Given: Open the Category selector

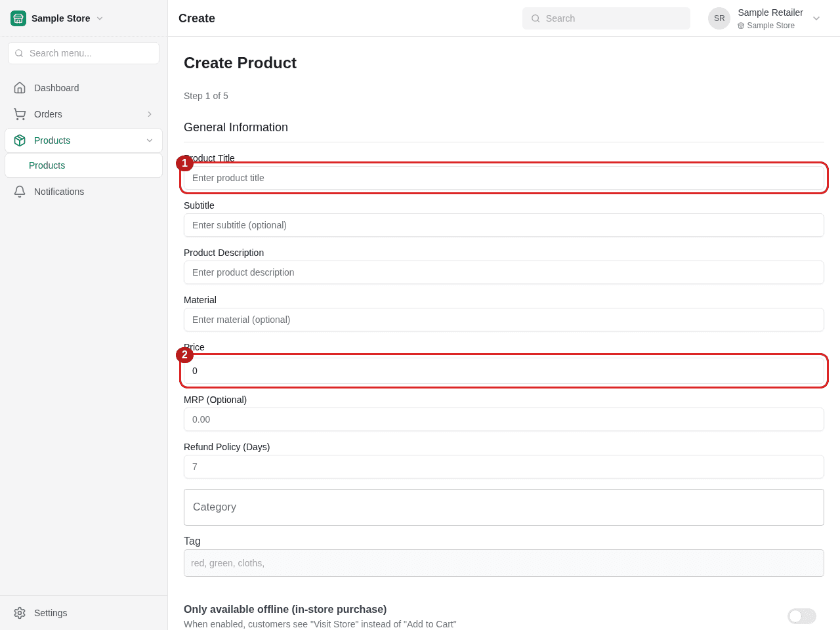Looking at the screenshot, I should click(x=504, y=507).
